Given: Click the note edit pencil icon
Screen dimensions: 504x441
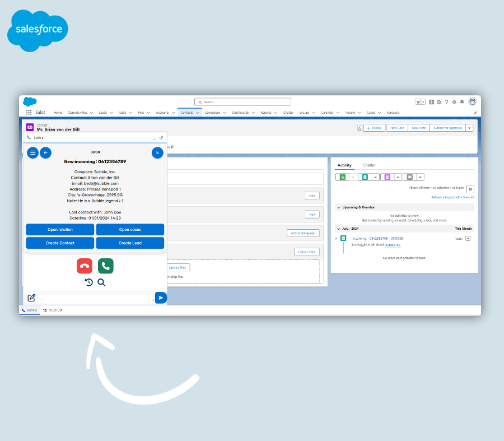Looking at the screenshot, I should [31, 298].
